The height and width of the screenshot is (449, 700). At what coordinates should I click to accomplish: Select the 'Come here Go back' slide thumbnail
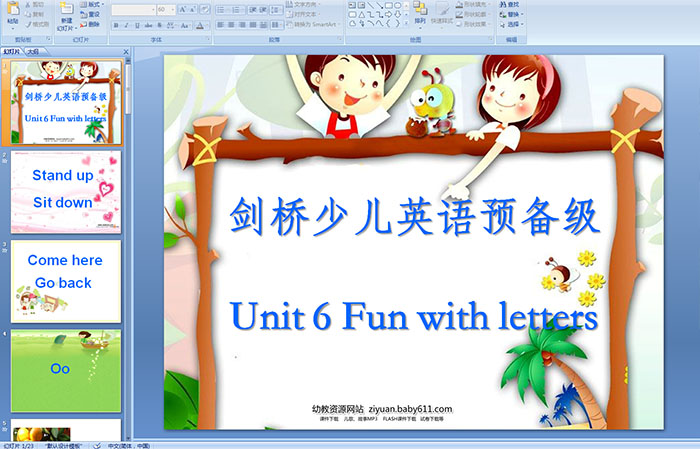(x=66, y=281)
